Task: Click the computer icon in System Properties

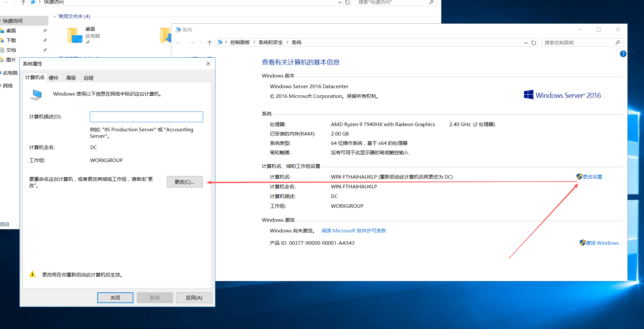Action: click(36, 95)
